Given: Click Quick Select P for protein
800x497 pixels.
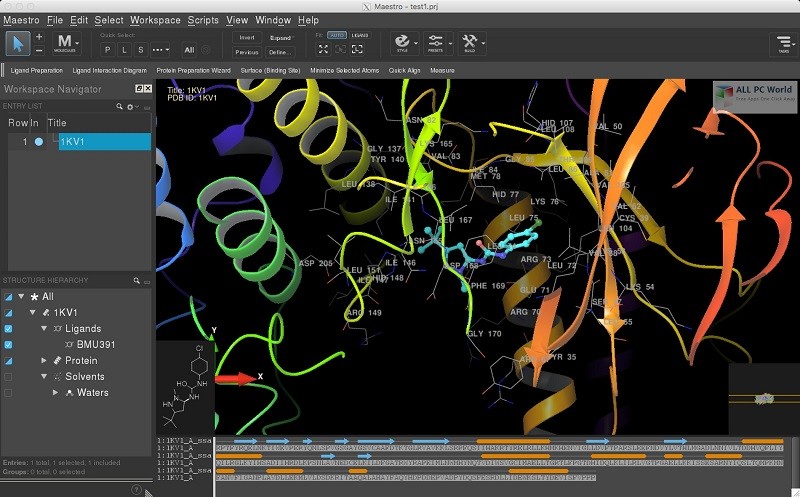Looking at the screenshot, I should tap(107, 49).
